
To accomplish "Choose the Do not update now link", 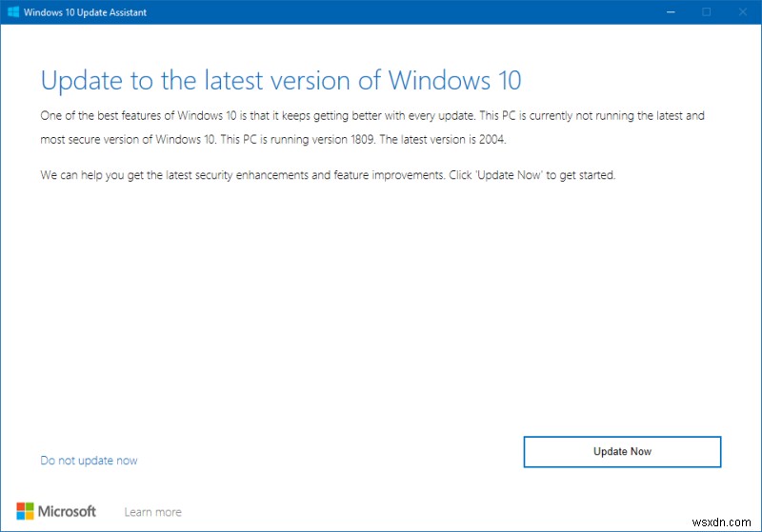I will point(89,461).
